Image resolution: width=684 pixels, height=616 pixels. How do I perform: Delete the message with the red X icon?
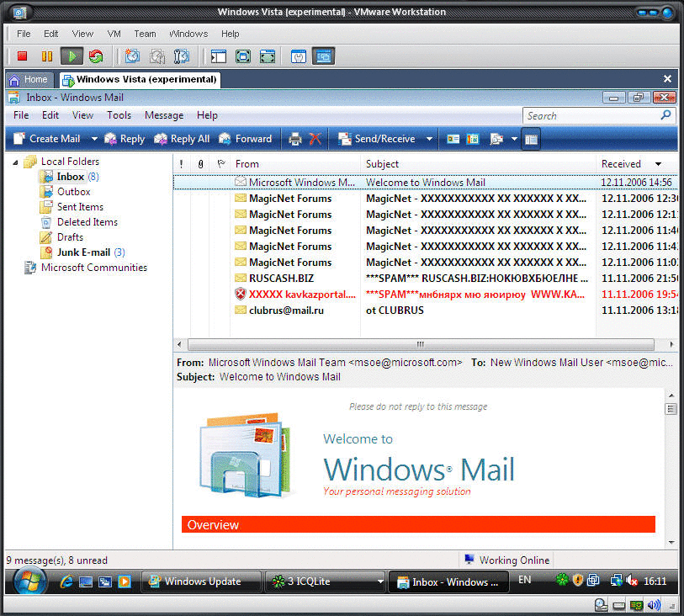315,139
